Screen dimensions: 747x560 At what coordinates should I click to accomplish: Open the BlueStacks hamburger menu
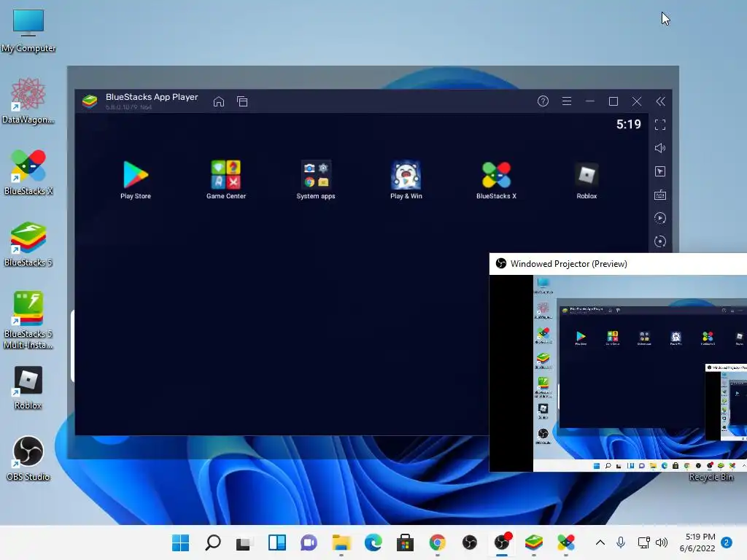pyautogui.click(x=566, y=101)
